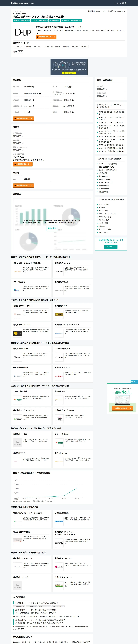The height and width of the screenshot is (644, 138).
Task: Select the アパレル・美容業界の会社 tag
Action: click(x=40, y=21)
